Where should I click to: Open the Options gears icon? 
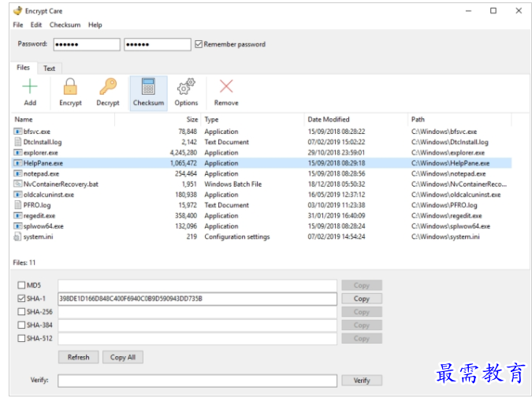tap(186, 87)
